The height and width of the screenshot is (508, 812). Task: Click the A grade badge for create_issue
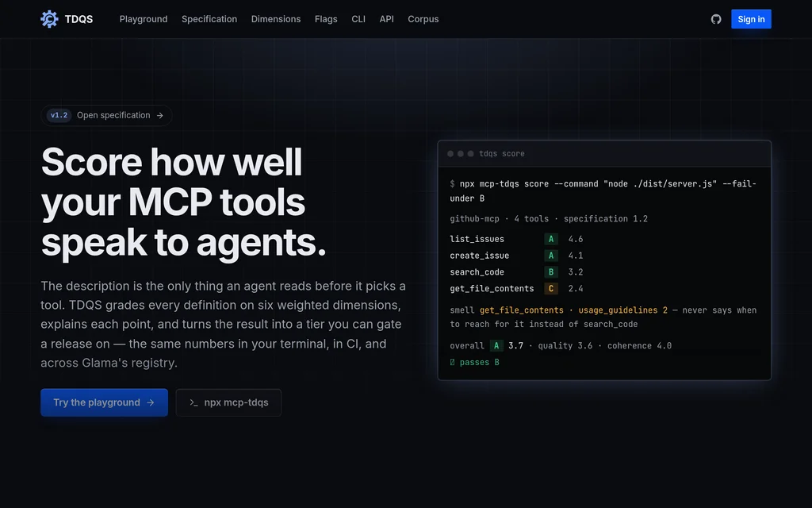[x=551, y=256]
